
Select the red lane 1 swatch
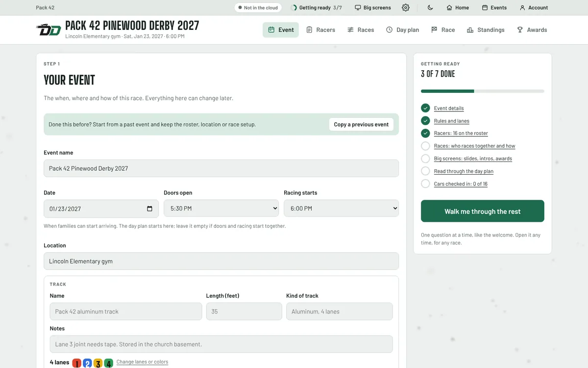(x=77, y=363)
